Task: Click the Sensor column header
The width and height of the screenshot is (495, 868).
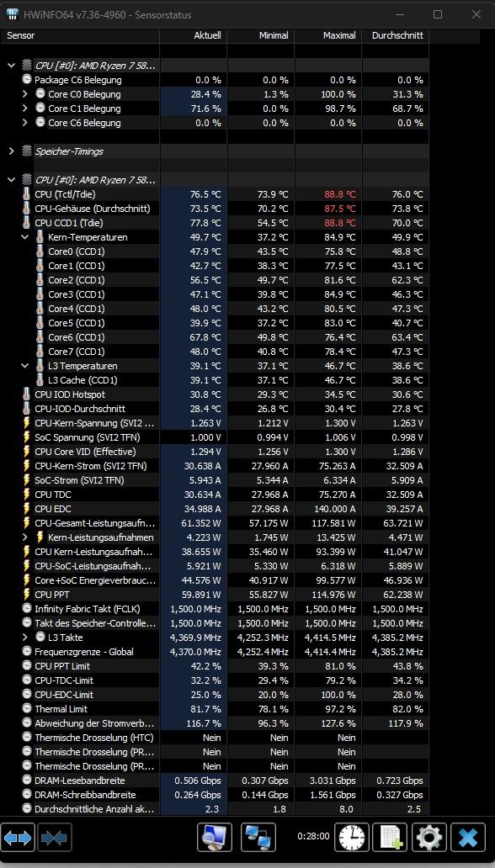Action: pyautogui.click(x=80, y=35)
